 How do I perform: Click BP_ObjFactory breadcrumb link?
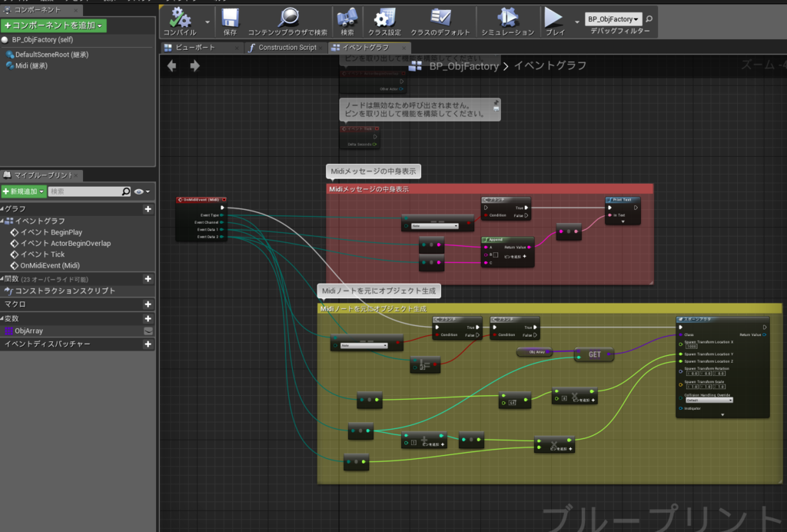463,66
